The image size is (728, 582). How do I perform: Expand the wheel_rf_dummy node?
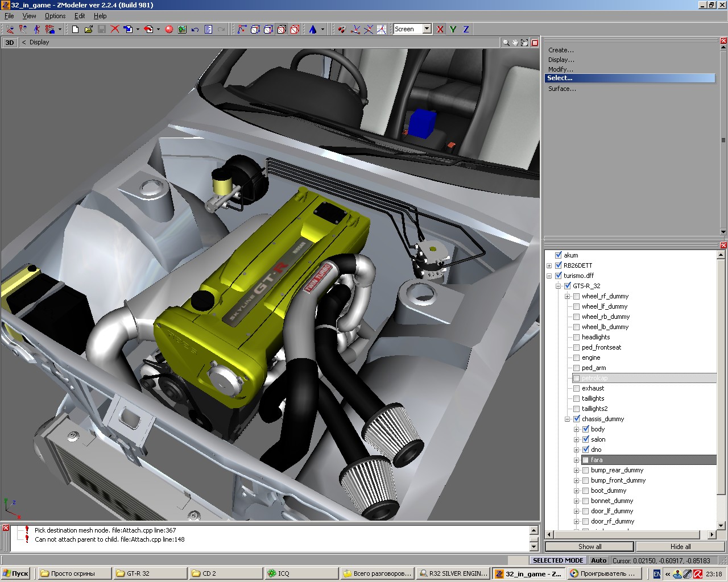568,296
